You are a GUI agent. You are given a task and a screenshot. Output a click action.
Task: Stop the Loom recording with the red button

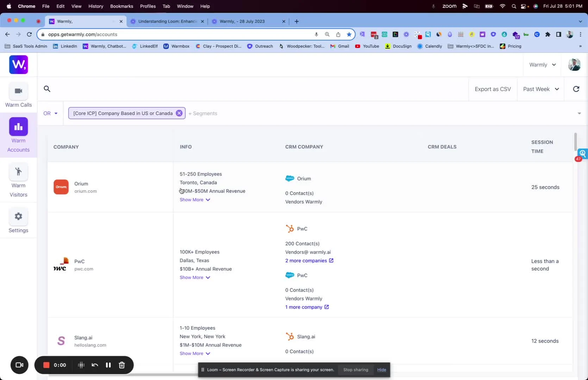(46, 365)
